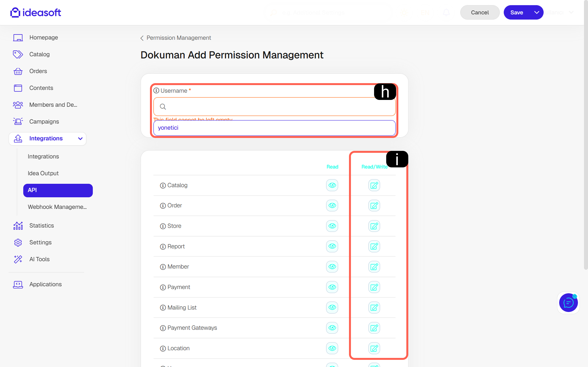Click the info icon beside Store permission
This screenshot has height=367, width=588.
(x=163, y=226)
